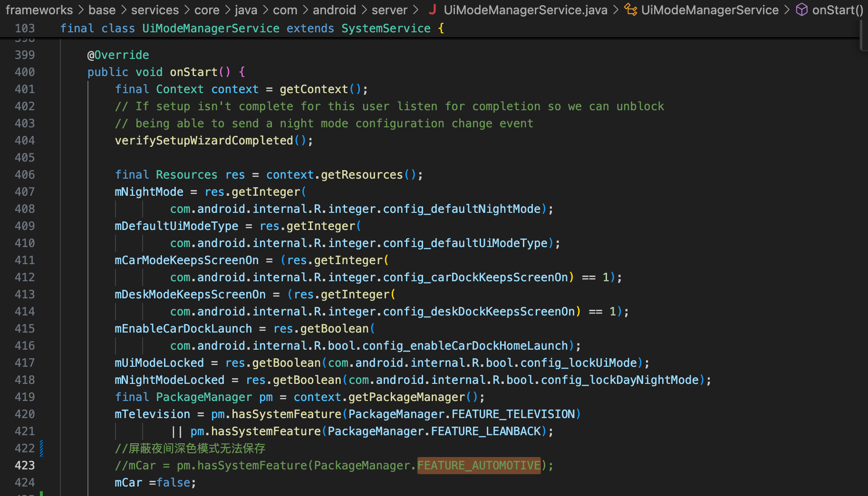Click mTelevision variable on line 420
Image resolution: width=868 pixels, height=496 pixels.
point(153,414)
